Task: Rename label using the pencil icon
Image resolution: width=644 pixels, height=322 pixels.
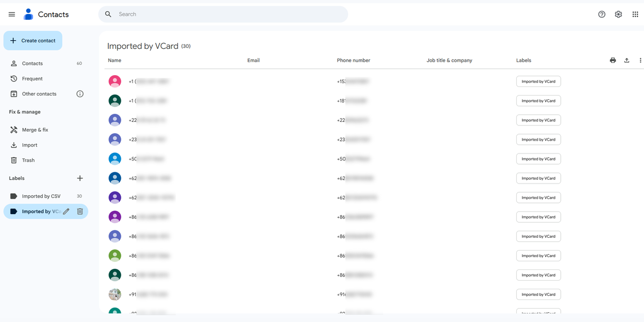Action: point(66,211)
